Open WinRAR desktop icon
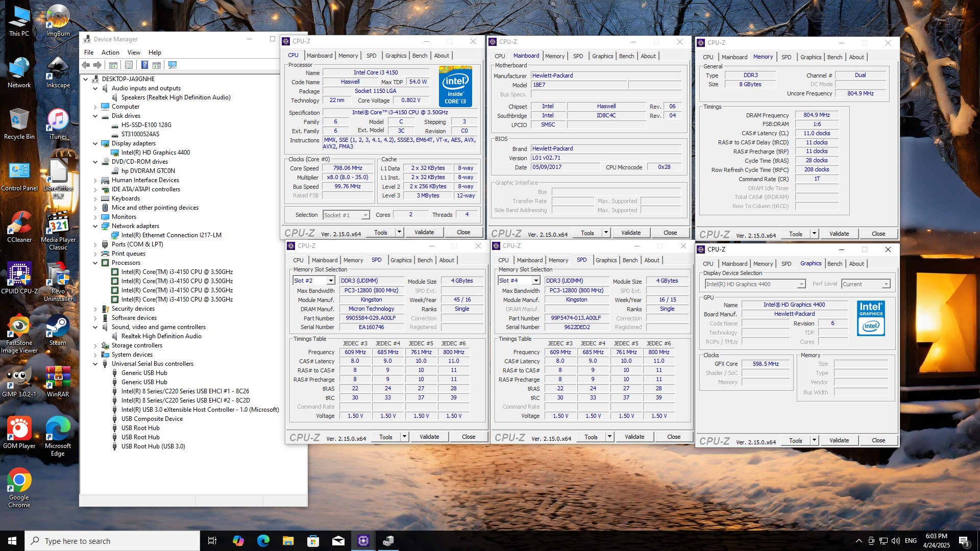Screen dimensions: 980x551 point(58,382)
